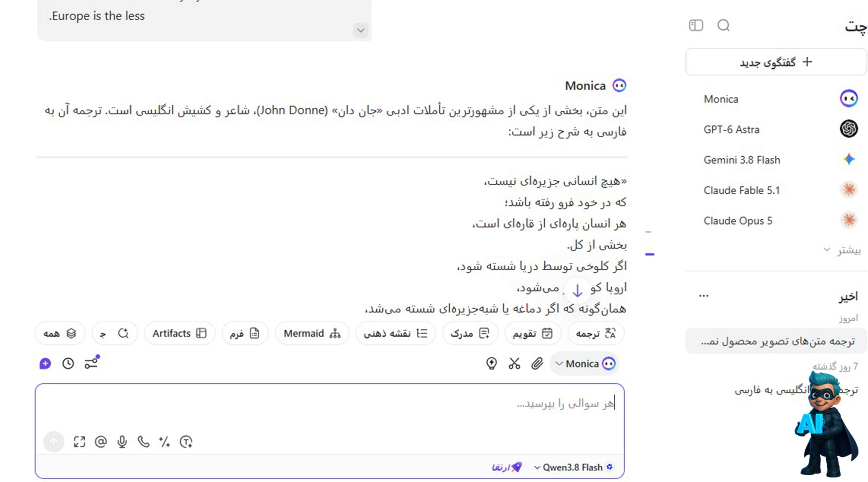This screenshot has height=482, width=868.
Task: Select Claude Opus 5 bot
Action: (x=776, y=220)
